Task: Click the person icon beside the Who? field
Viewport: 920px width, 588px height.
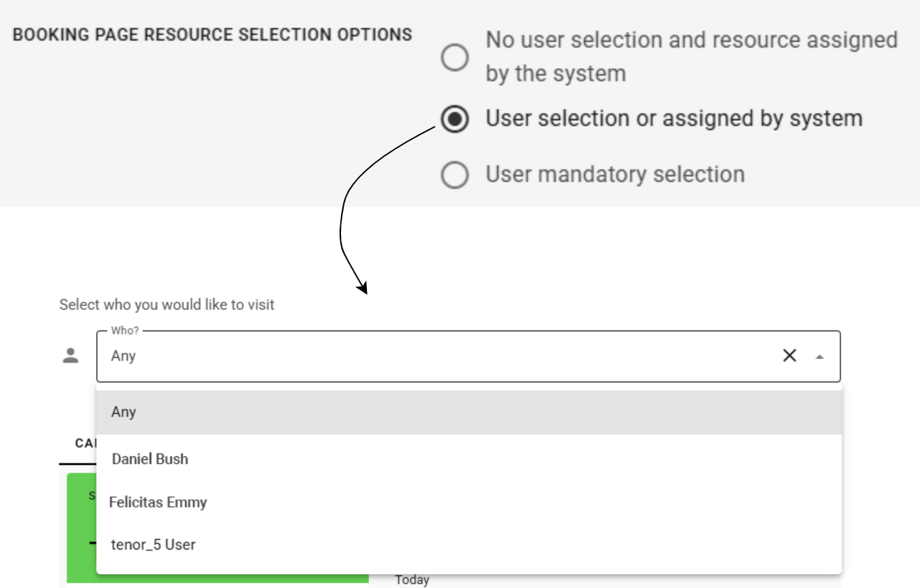Action: (71, 356)
